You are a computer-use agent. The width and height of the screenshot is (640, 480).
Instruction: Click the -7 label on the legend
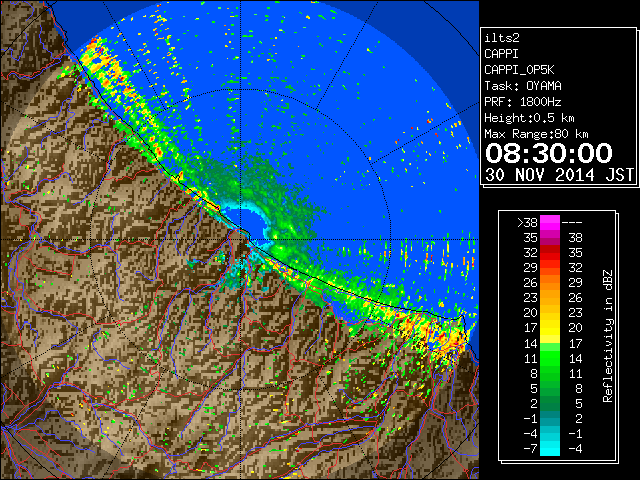[x=530, y=448]
